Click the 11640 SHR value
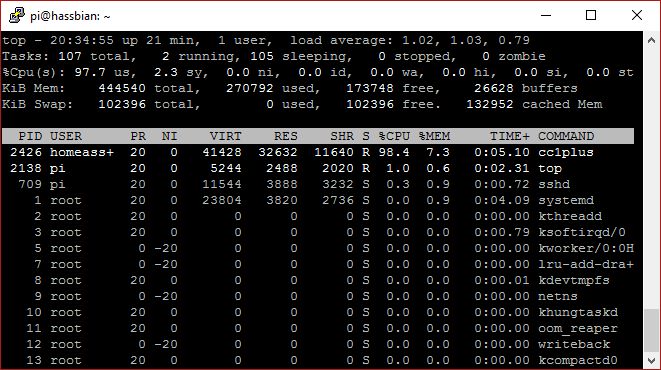This screenshot has height=370, width=661. click(x=334, y=152)
